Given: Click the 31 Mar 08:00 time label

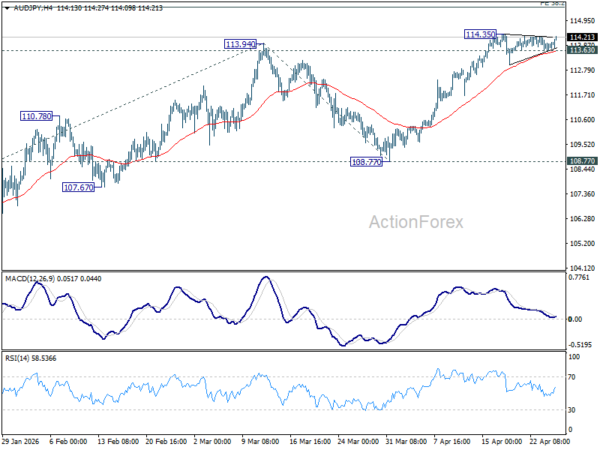Looking at the screenshot, I should click(x=406, y=441).
